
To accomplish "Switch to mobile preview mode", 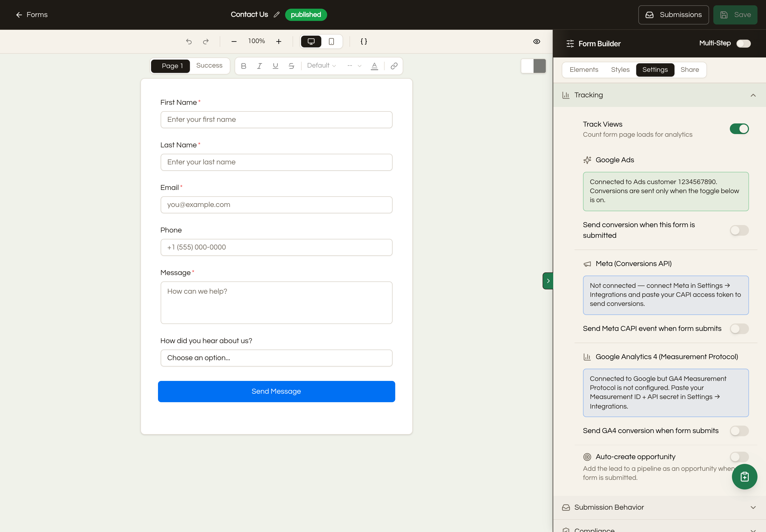I will (x=331, y=41).
